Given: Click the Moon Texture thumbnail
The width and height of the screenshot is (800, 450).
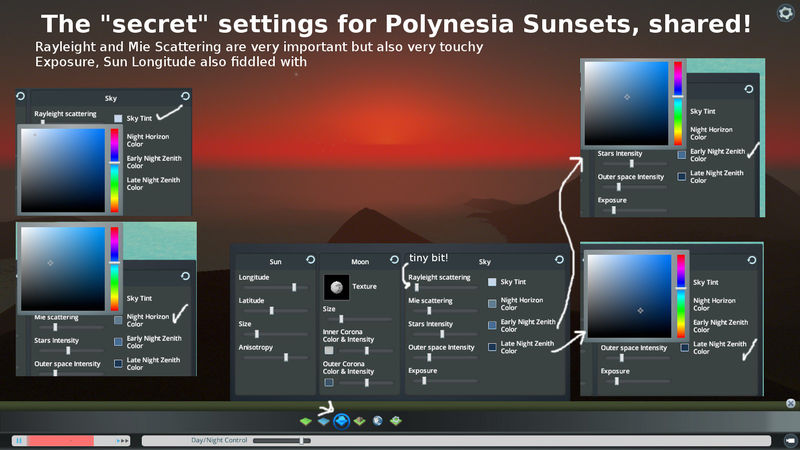Looking at the screenshot, I should pyautogui.click(x=339, y=286).
